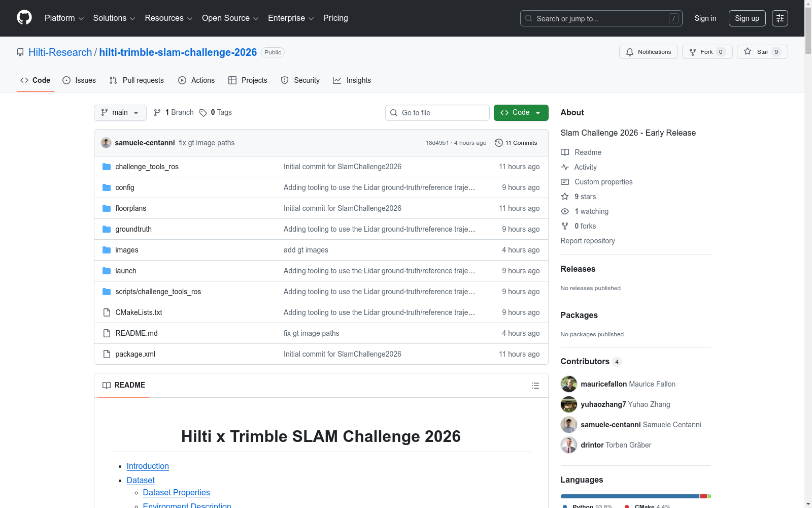Expand the Resources menu
The width and height of the screenshot is (812, 508).
168,18
